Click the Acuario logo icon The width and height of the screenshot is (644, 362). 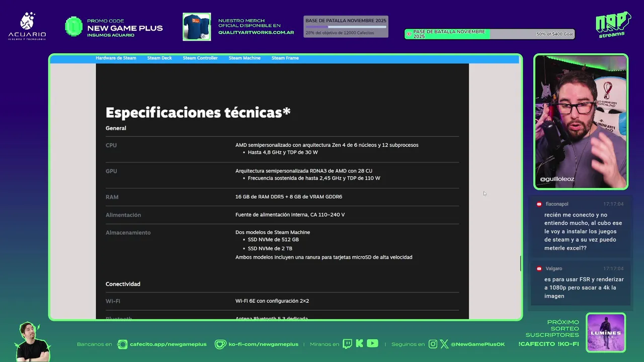[x=27, y=26]
